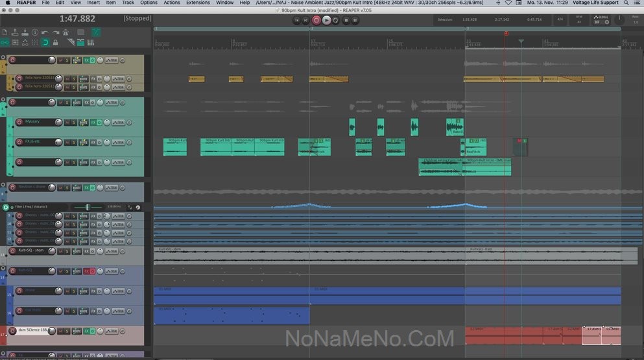Open Route button on Kult+SQ - stem track
644x360 pixels.
pos(77,252)
